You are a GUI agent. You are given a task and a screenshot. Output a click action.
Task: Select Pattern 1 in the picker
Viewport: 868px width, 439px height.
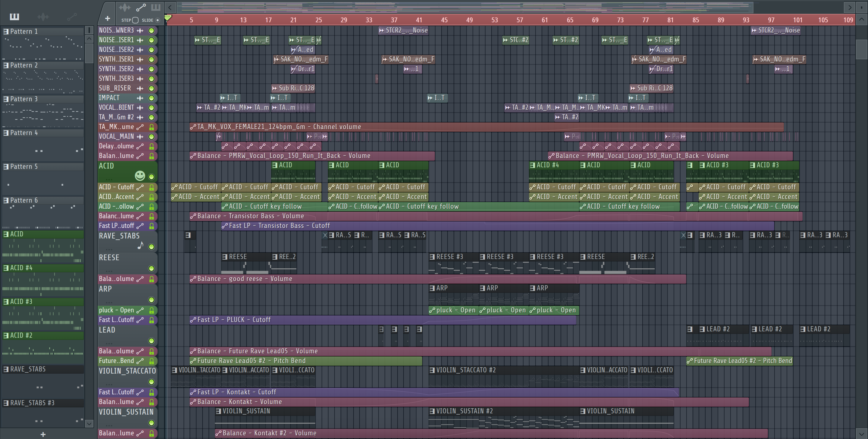click(x=43, y=31)
